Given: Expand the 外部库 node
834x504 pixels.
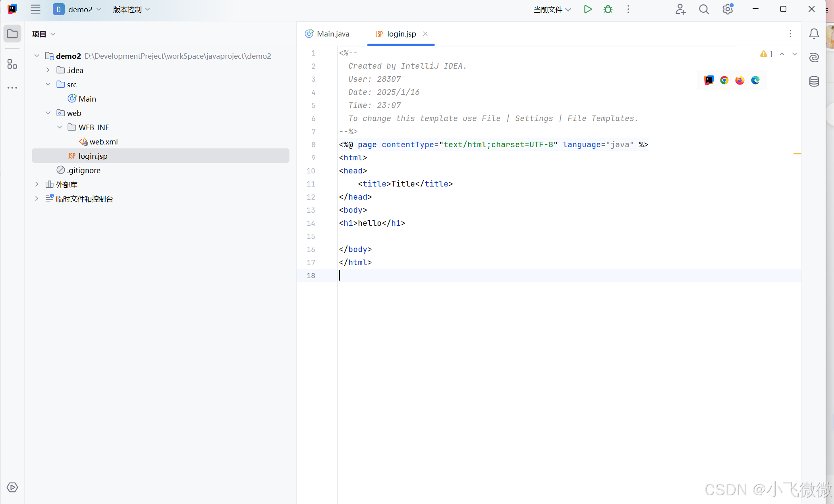Looking at the screenshot, I should (x=37, y=185).
